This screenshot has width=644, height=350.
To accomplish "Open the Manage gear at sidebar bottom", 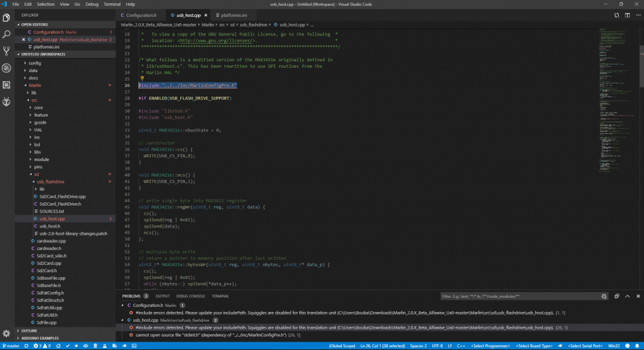I will [x=6, y=333].
